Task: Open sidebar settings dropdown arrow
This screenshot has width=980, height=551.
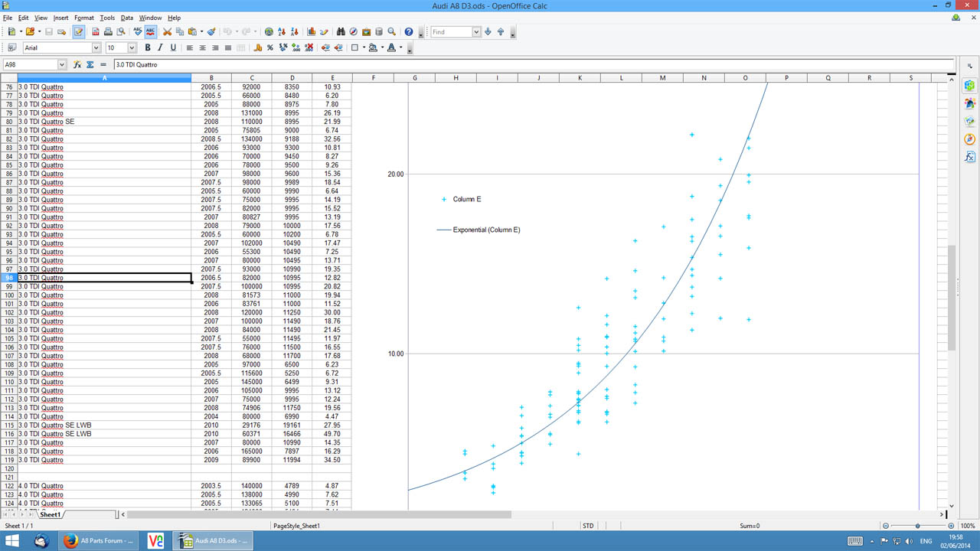Action: tap(970, 67)
